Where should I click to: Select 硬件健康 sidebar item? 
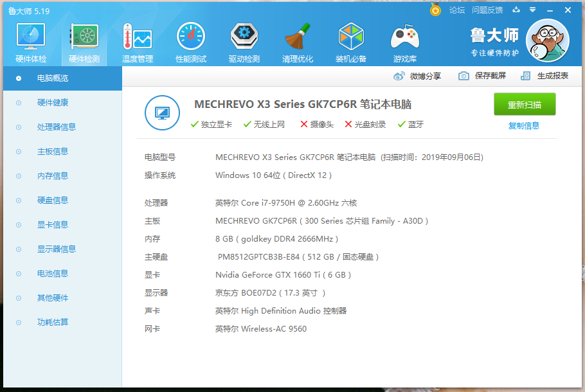pyautogui.click(x=63, y=103)
